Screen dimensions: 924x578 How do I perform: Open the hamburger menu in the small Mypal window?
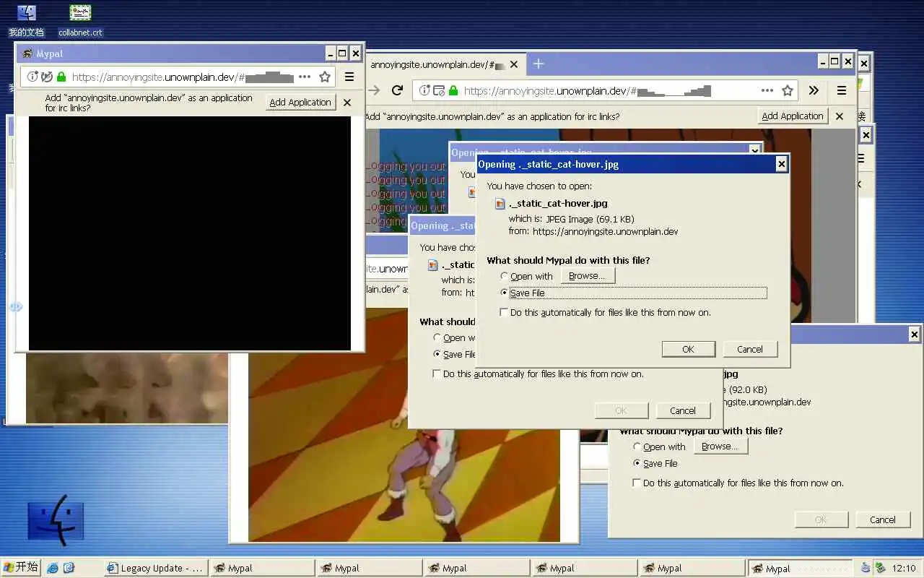(349, 77)
